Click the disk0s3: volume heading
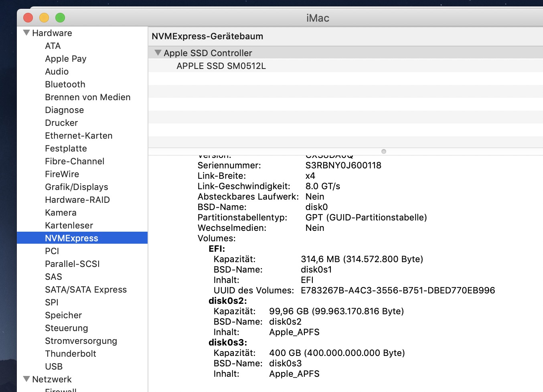 point(228,342)
